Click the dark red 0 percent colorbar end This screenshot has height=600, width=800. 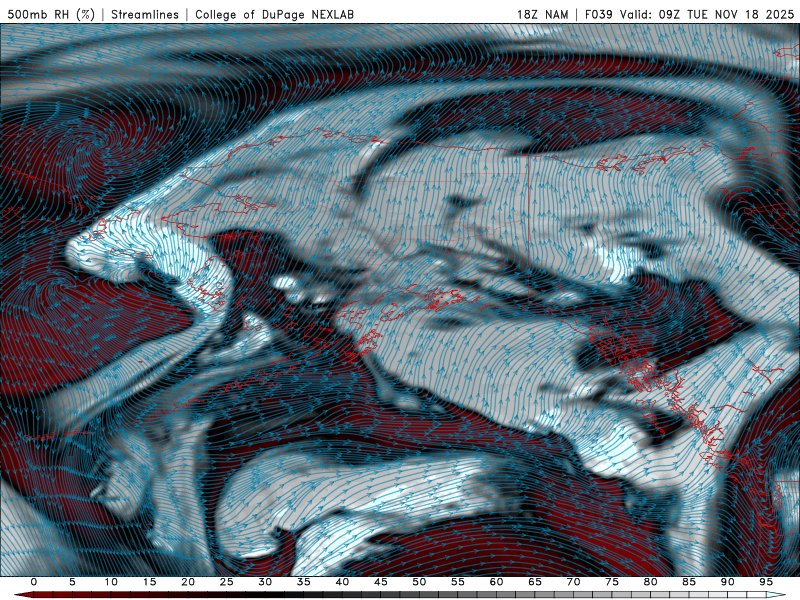click(23, 595)
